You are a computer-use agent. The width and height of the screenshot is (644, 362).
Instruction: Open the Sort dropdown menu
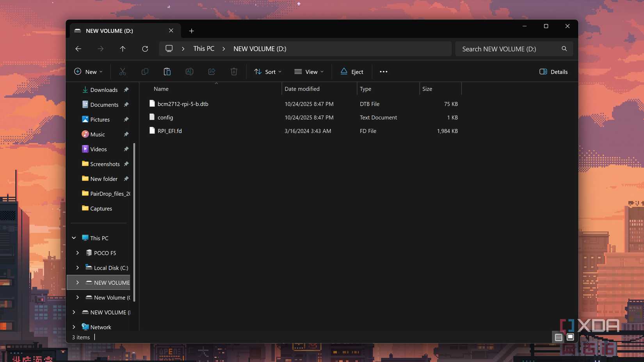(268, 72)
